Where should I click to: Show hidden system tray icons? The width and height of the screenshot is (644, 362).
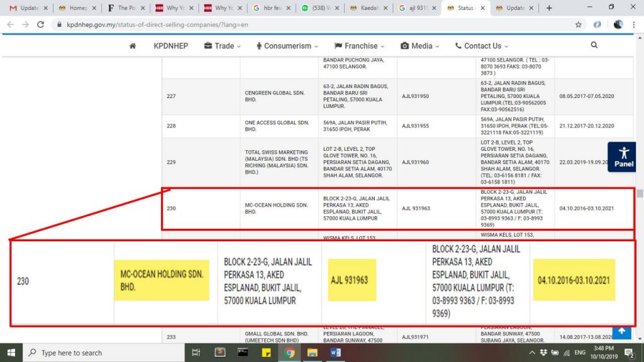[x=532, y=353]
